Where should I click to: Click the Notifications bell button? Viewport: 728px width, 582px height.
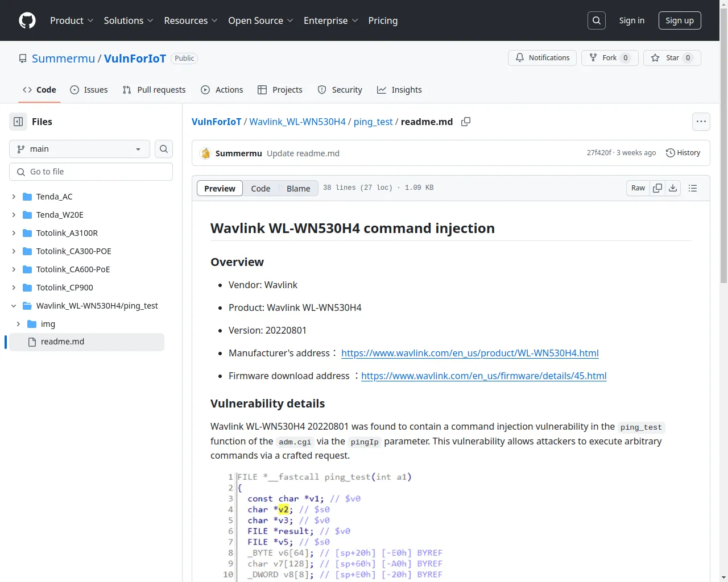pyautogui.click(x=543, y=58)
